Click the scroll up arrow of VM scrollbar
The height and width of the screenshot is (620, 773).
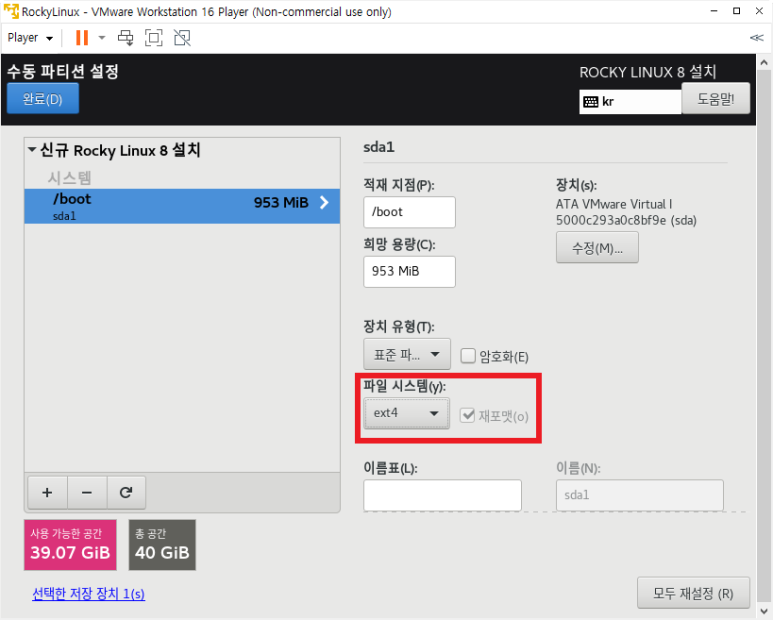click(x=764, y=63)
